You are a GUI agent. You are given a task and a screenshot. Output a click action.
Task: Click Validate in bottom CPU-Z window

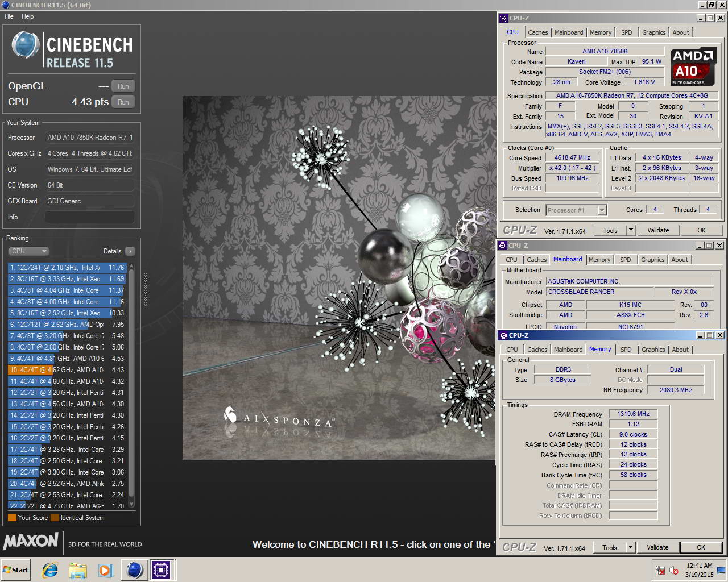(x=657, y=547)
